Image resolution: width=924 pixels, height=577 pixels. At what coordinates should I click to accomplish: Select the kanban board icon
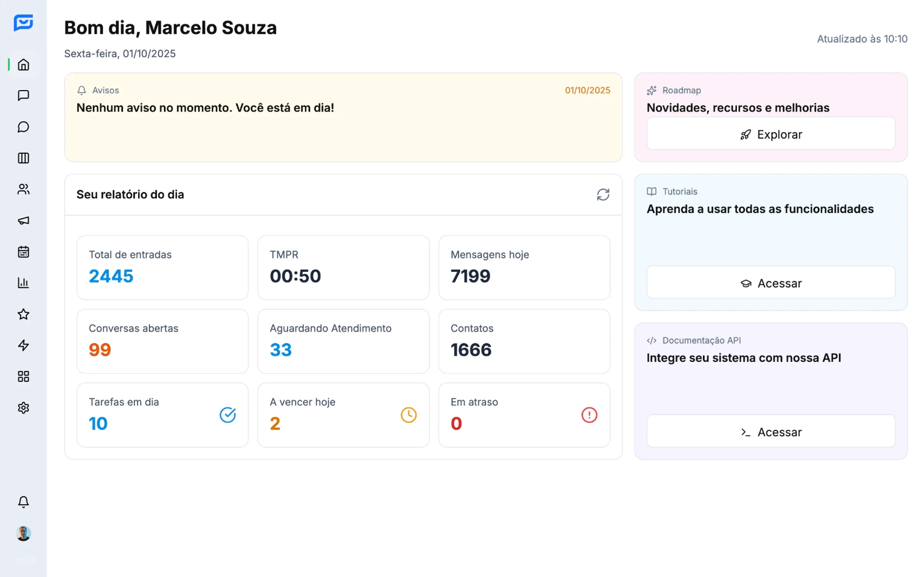tap(23, 158)
